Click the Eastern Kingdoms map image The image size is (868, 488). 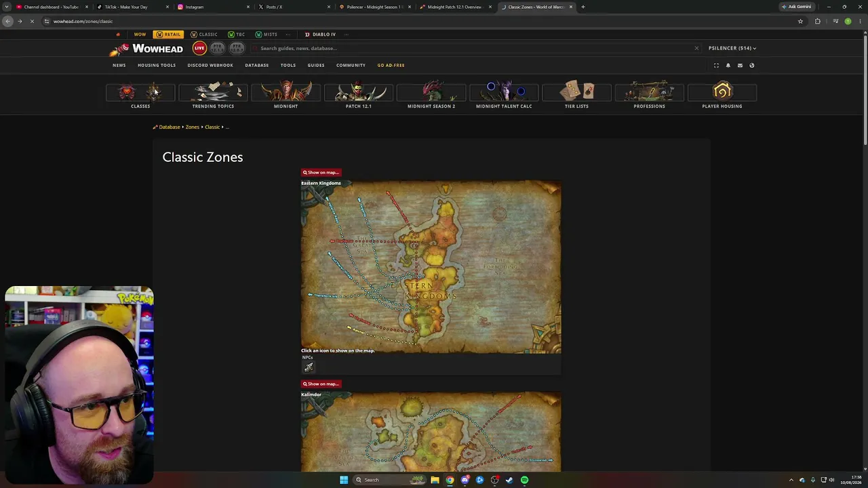click(x=431, y=266)
